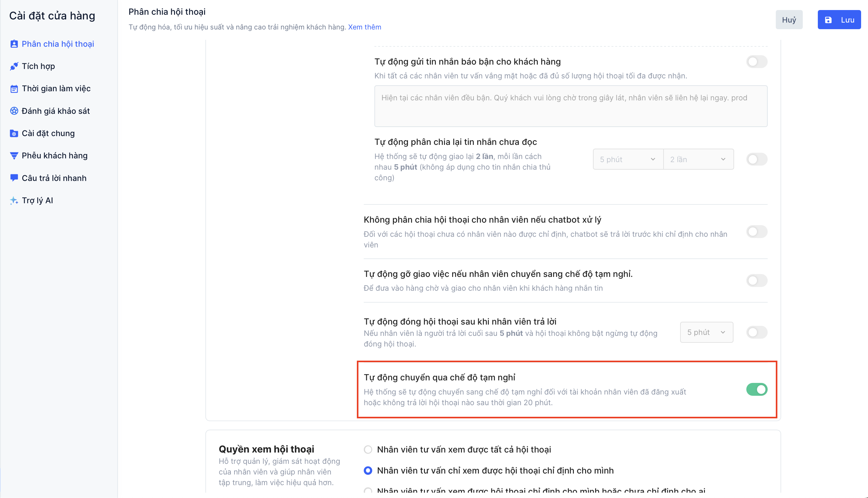Expand the auto-close conversation '5 phút' dropdown
The height and width of the screenshot is (498, 868).
[x=706, y=332]
